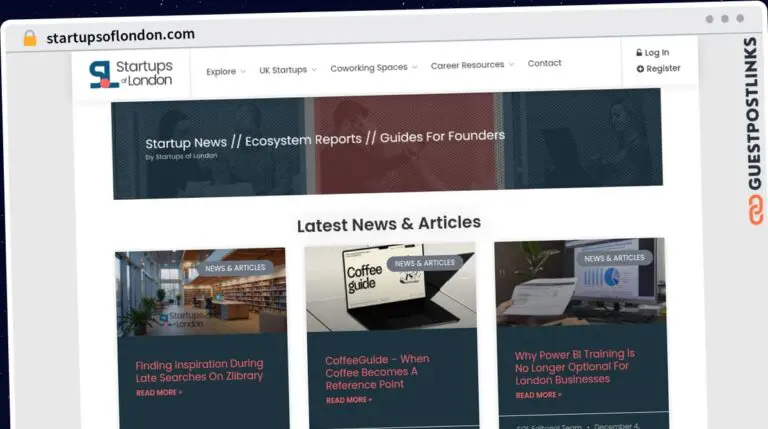This screenshot has height=429, width=768.
Task: Click the orange padlock icon in address bar
Action: tap(30, 38)
